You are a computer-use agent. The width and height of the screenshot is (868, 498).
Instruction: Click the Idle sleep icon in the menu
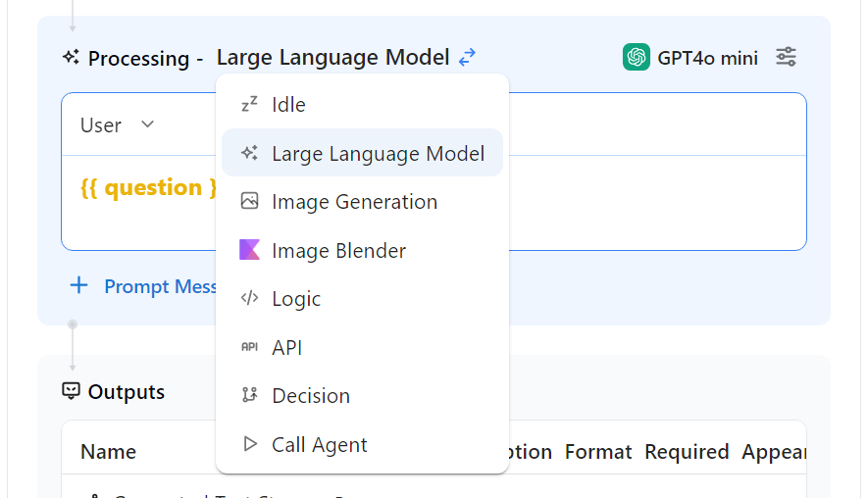(x=249, y=105)
